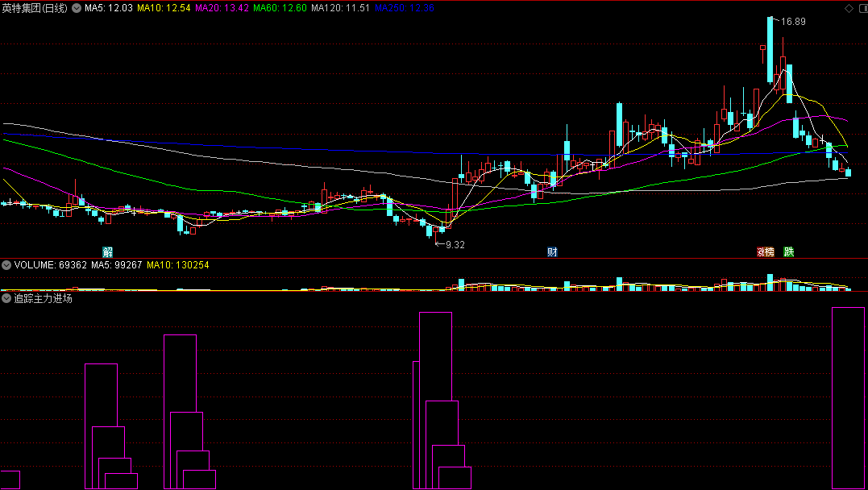This screenshot has width=868, height=490.
Task: Click the volume MA5: 99267 label
Action: (x=117, y=265)
